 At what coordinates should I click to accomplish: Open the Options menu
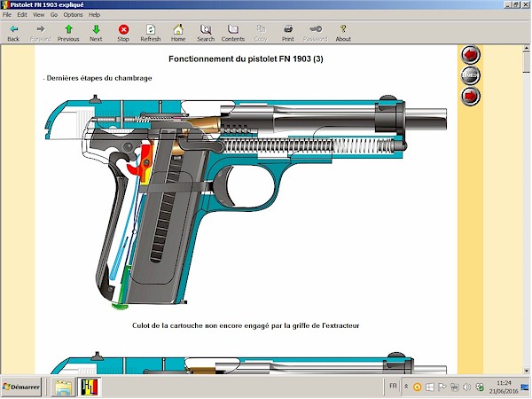(x=73, y=14)
